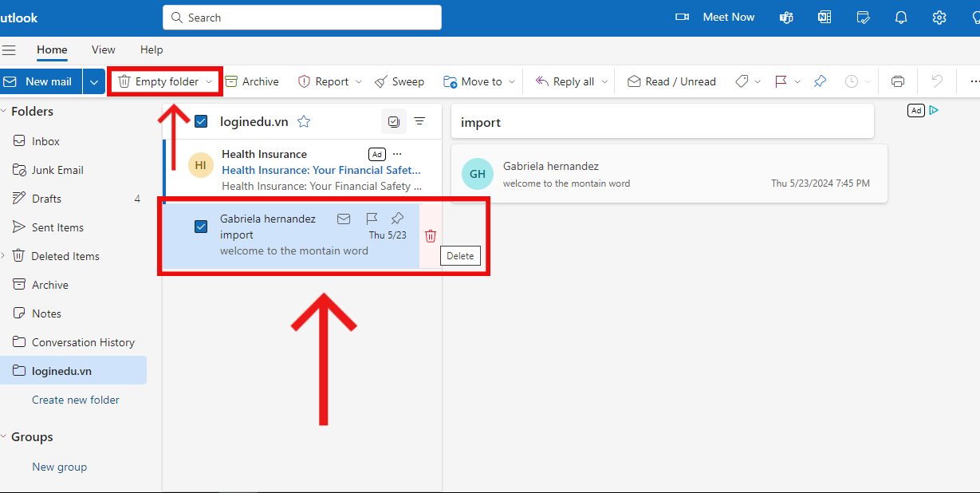This screenshot has height=493, width=980.
Task: Open the Archive folder in sidebar
Action: (x=73, y=285)
